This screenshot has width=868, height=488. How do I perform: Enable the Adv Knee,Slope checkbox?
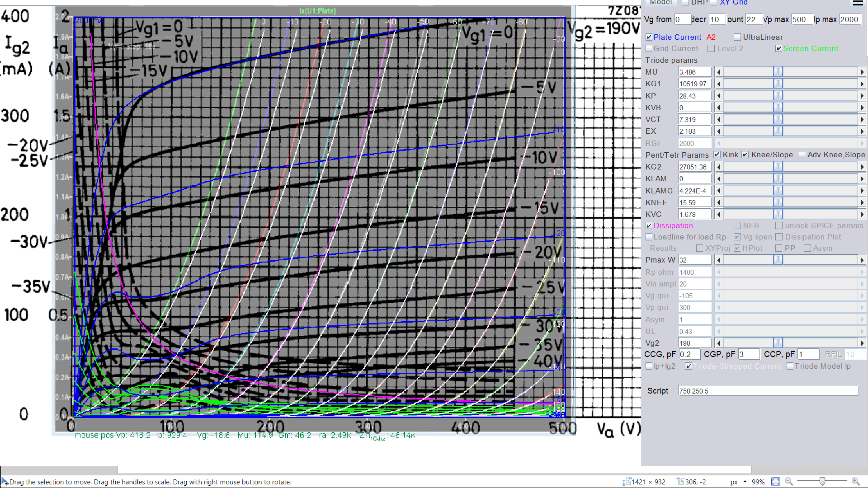[x=802, y=155]
